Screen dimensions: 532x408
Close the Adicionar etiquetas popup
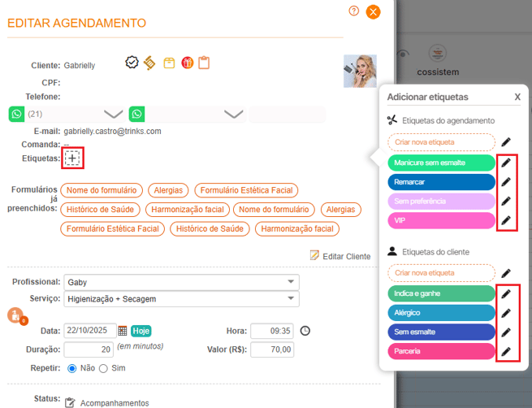coord(517,97)
